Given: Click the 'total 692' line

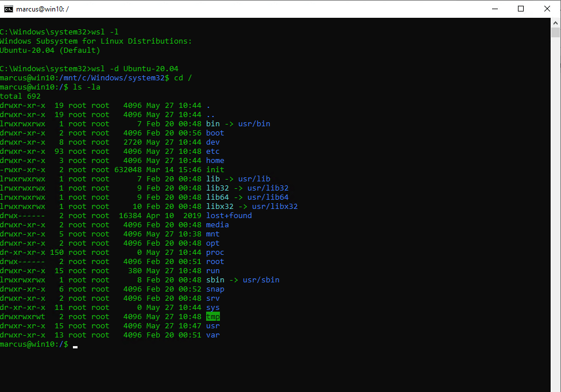Looking at the screenshot, I should point(21,96).
